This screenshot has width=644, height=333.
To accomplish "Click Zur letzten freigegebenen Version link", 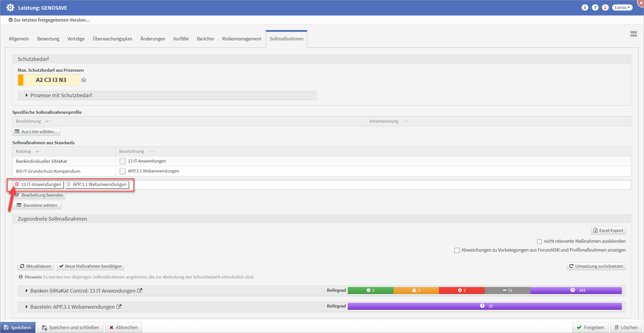I will (x=52, y=20).
